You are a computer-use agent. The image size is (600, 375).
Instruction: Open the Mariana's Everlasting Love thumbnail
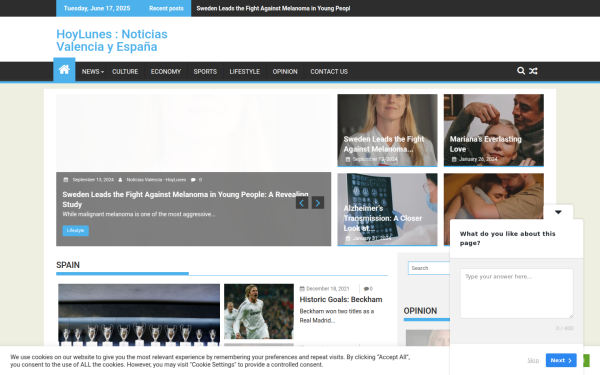(x=494, y=130)
